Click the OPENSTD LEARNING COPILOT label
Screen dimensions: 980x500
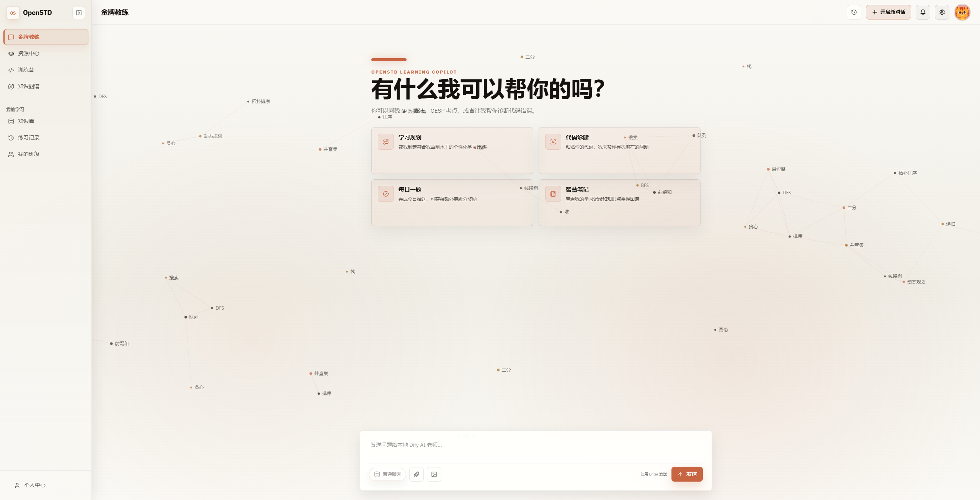tap(414, 72)
